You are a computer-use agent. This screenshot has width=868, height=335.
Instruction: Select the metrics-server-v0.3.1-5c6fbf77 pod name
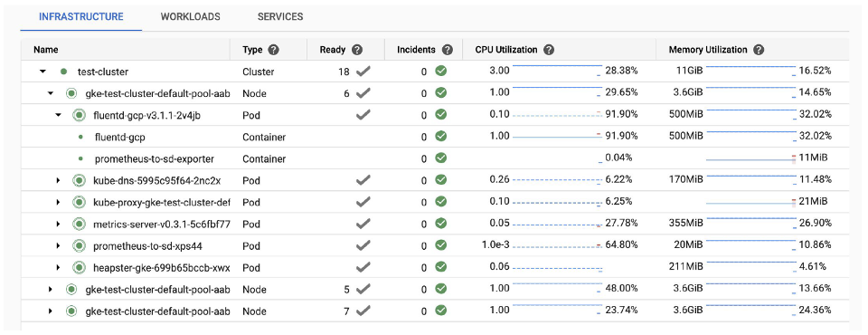tap(162, 224)
